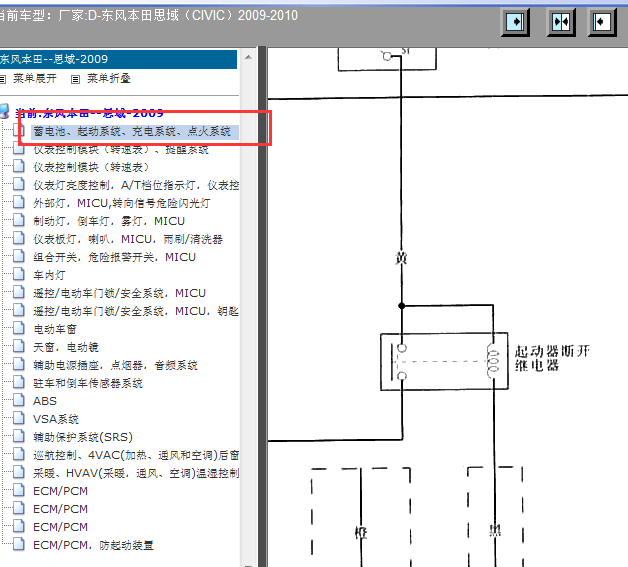The image size is (628, 567).
Task: Click document icon beside 制动灯，倒车灯 entry
Action: coord(18,219)
